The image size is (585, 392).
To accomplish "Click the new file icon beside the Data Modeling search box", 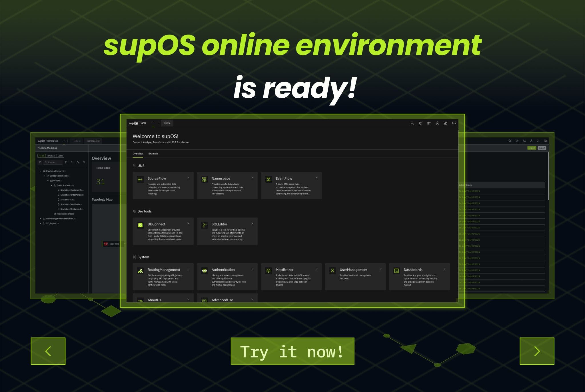I will (66, 162).
